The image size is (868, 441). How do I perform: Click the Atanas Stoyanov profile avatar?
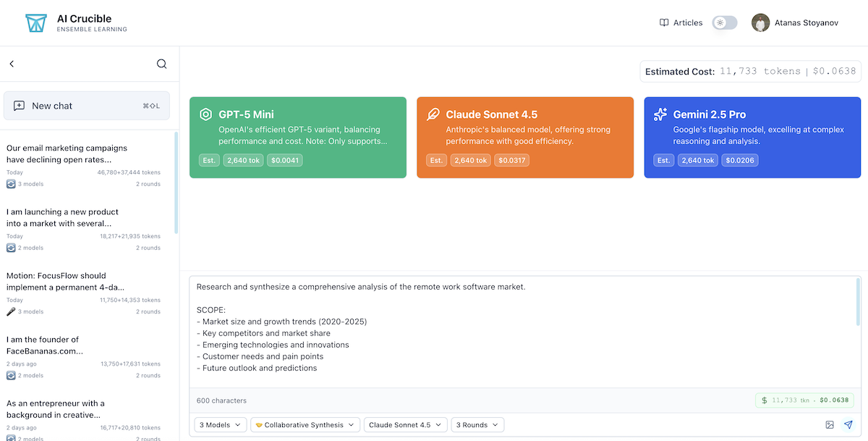point(760,23)
